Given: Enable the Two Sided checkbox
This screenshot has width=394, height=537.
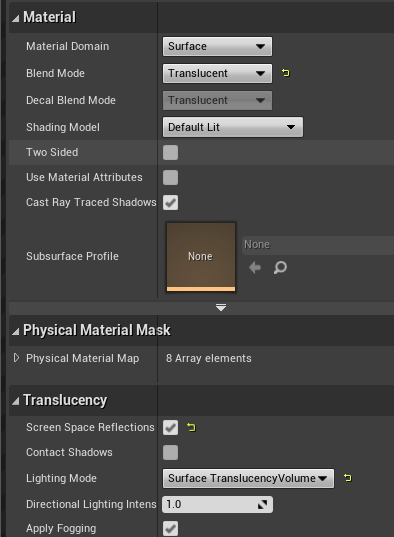Looking at the screenshot, I should (170, 152).
